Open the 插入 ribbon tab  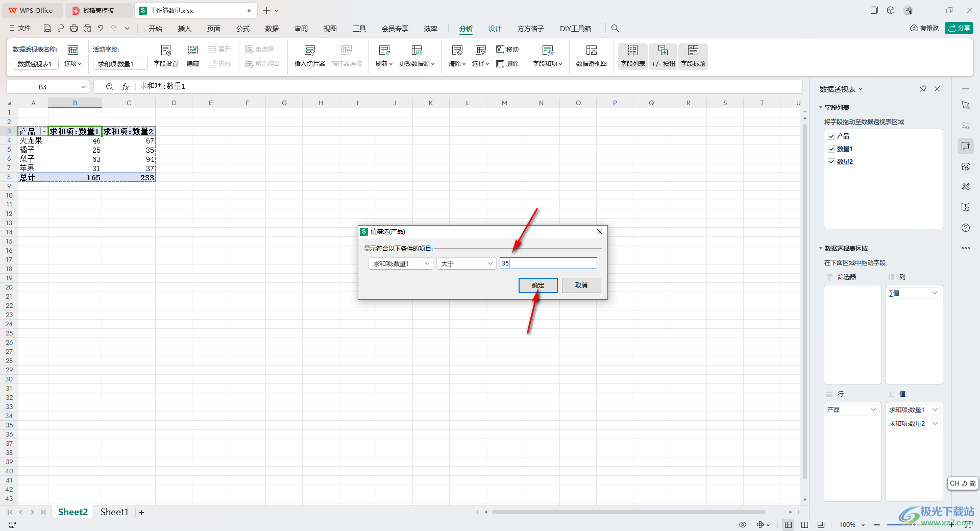[184, 29]
